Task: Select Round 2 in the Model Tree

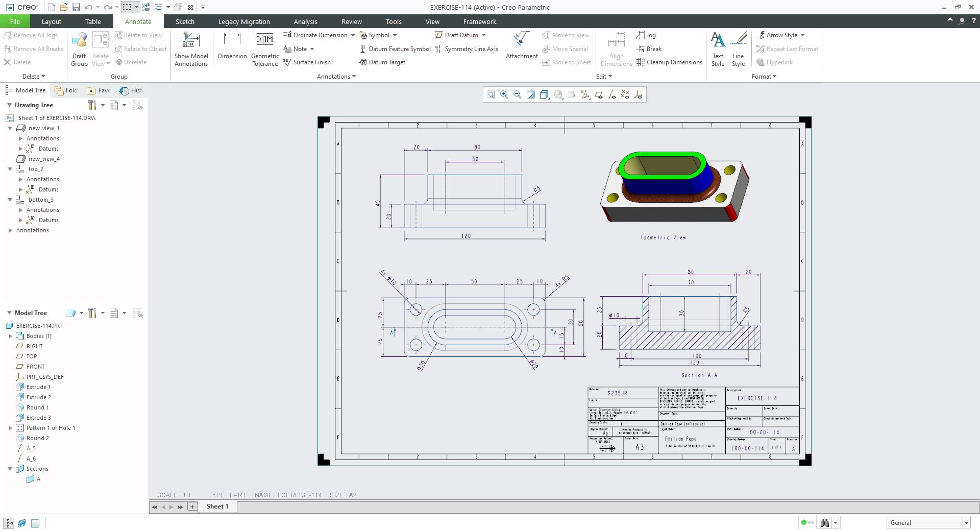Action: 32,438
